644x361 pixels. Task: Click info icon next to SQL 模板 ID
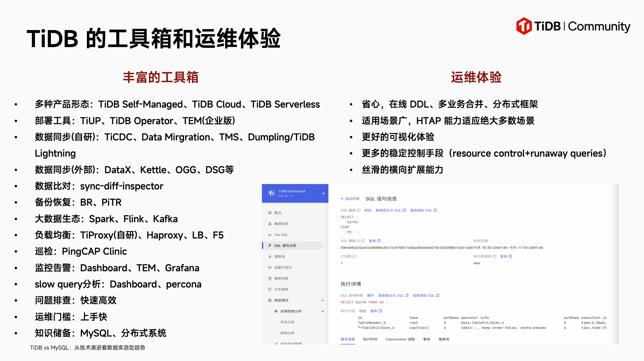pos(363,241)
